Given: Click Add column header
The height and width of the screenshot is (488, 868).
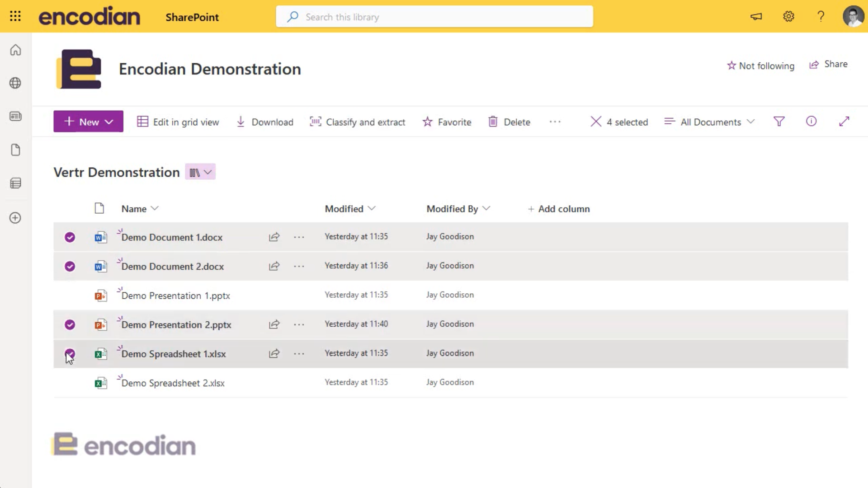Looking at the screenshot, I should (x=559, y=209).
